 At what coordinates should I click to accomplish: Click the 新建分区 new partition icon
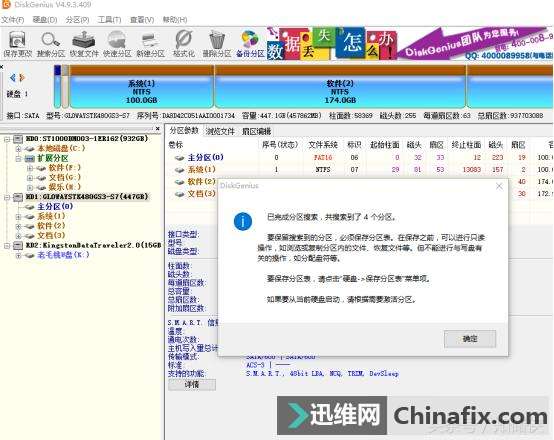pyautogui.click(x=151, y=43)
